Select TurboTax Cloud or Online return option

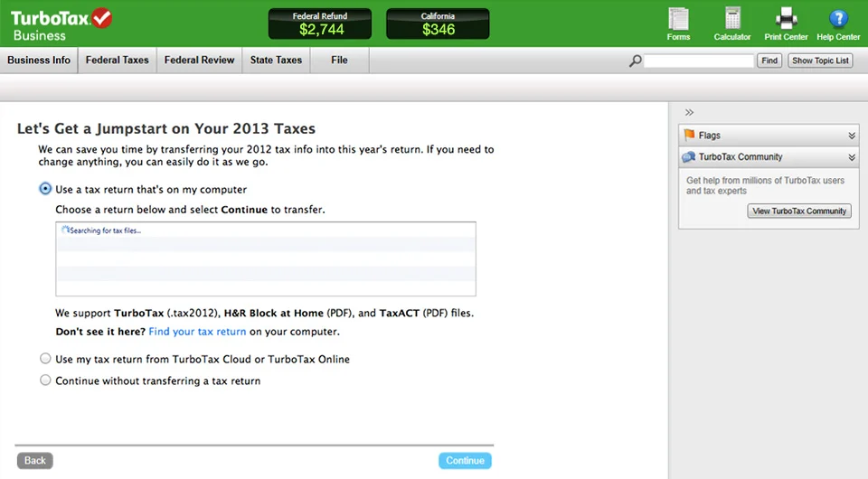(x=45, y=359)
